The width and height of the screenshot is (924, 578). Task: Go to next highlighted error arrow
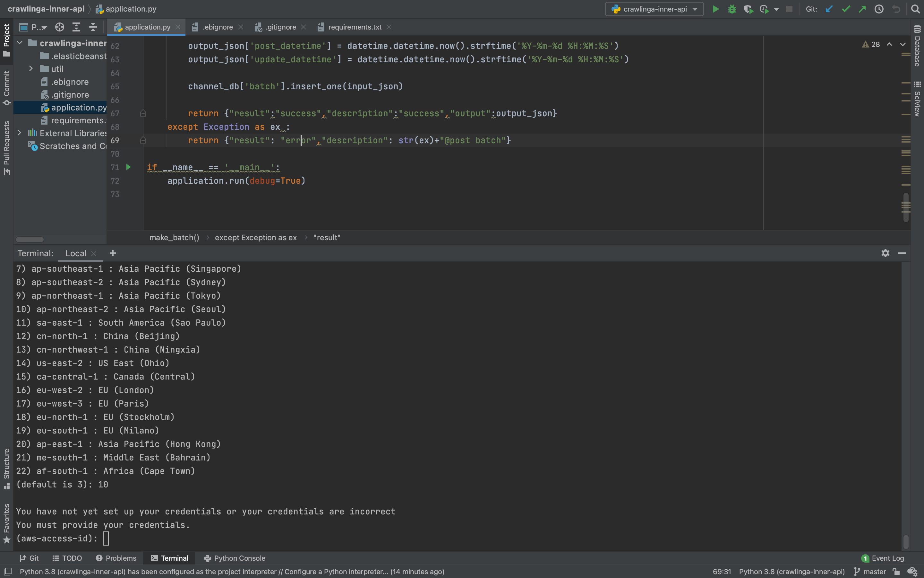[x=903, y=44]
